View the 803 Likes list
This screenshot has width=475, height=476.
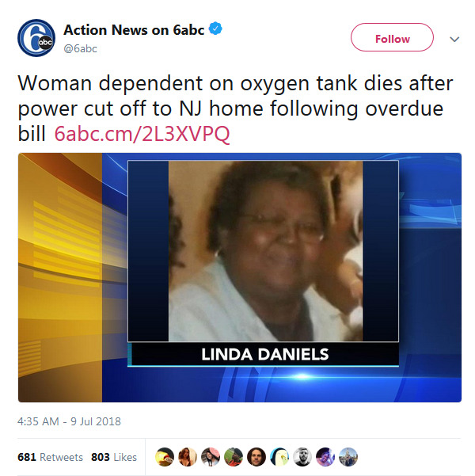[114, 457]
